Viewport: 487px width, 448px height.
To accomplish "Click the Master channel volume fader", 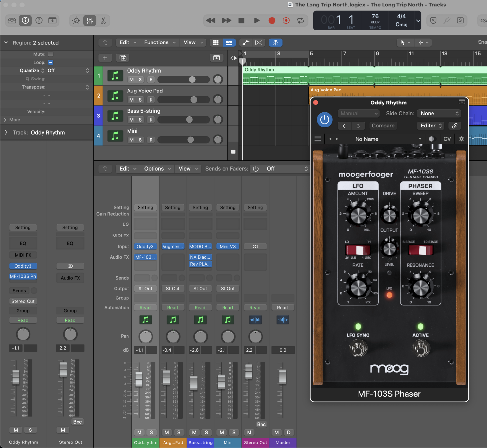I will [x=283, y=377].
